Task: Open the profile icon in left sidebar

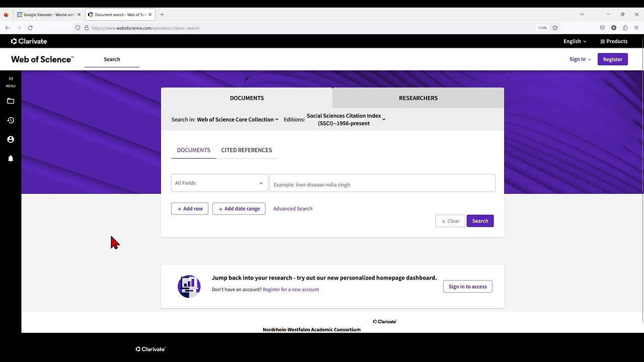Action: coord(11,139)
